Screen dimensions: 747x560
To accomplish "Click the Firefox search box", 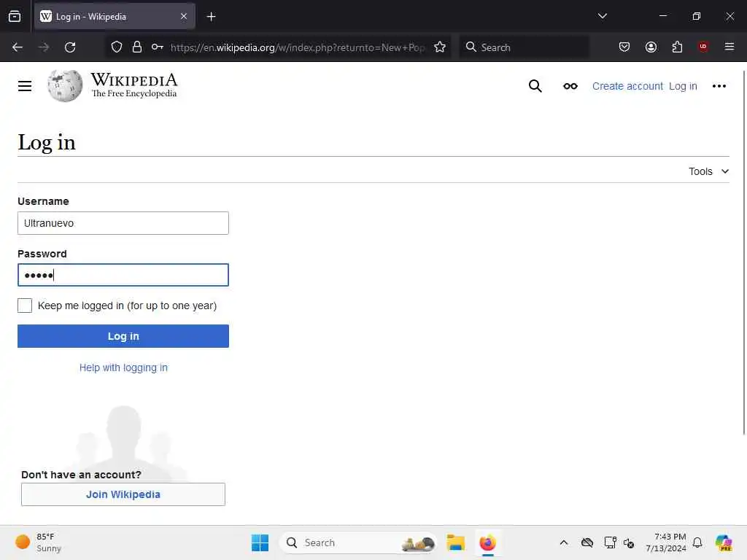I will coord(524,47).
